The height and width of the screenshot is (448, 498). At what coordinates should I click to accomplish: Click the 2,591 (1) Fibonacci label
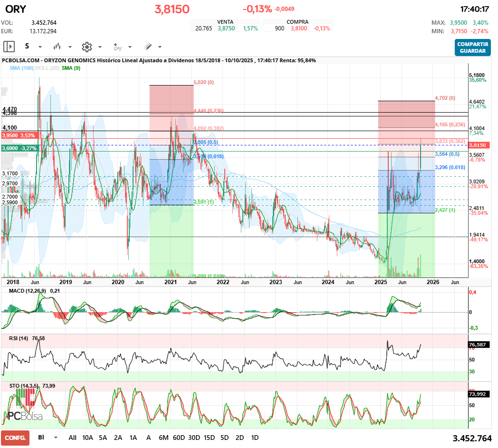(x=203, y=202)
